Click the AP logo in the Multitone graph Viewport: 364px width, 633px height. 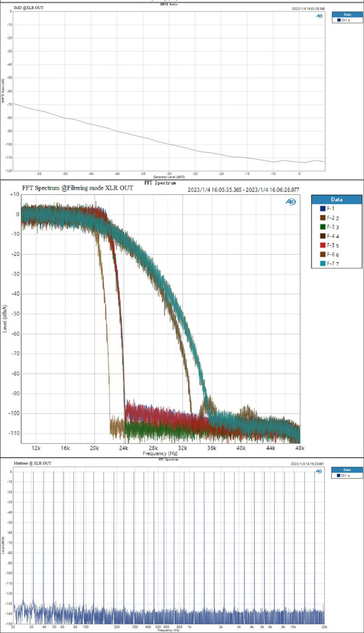(319, 472)
